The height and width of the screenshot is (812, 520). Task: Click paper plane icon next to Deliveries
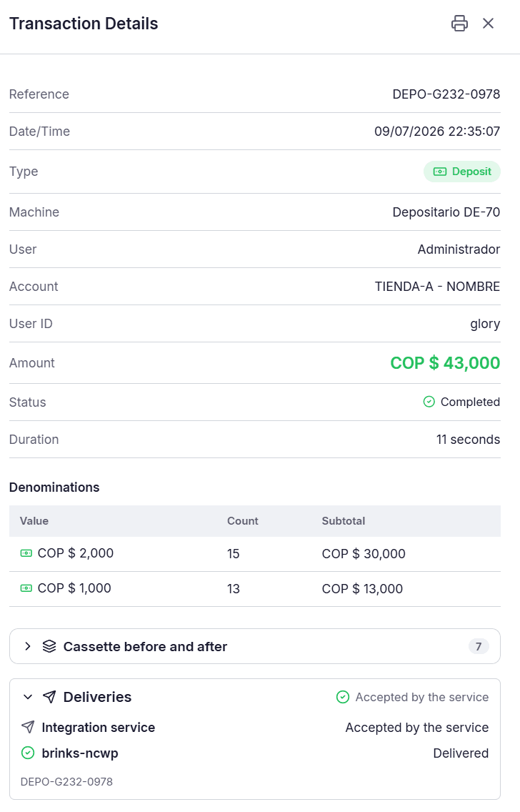[49, 697]
